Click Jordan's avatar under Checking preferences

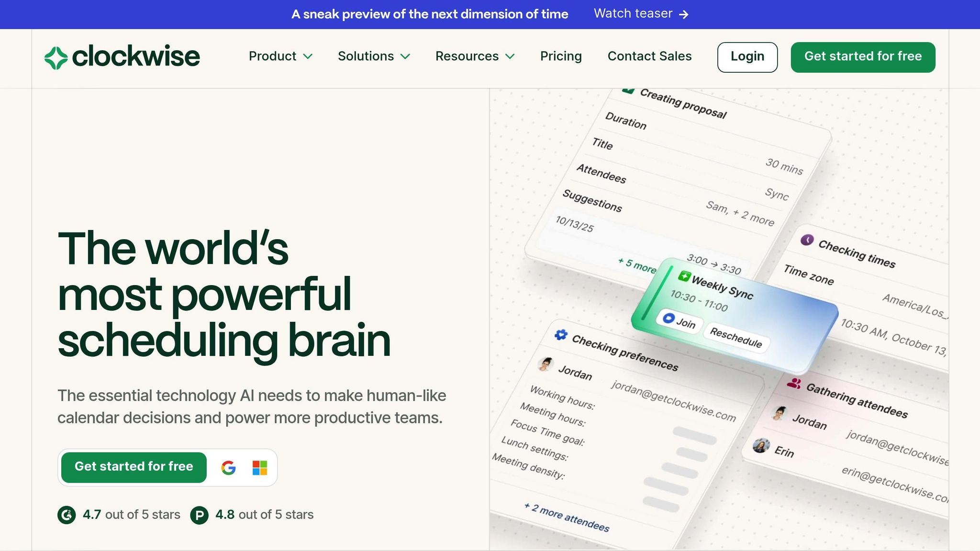coord(545,364)
